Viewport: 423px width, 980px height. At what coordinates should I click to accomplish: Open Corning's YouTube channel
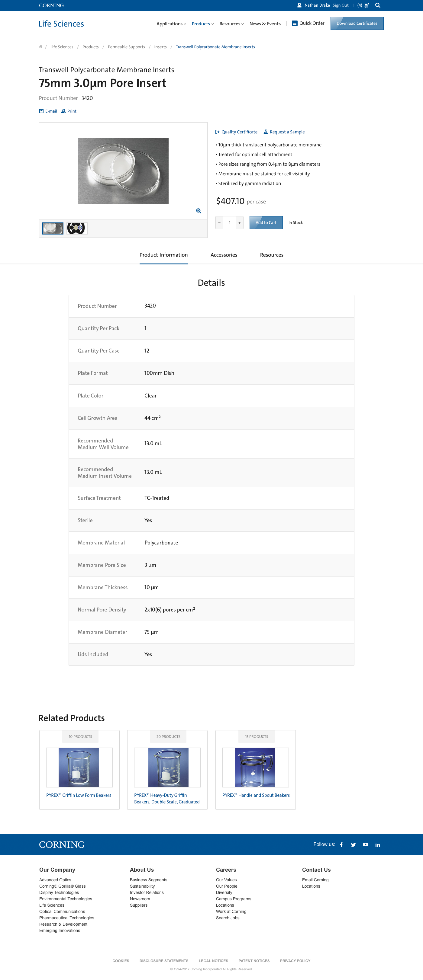point(366,844)
